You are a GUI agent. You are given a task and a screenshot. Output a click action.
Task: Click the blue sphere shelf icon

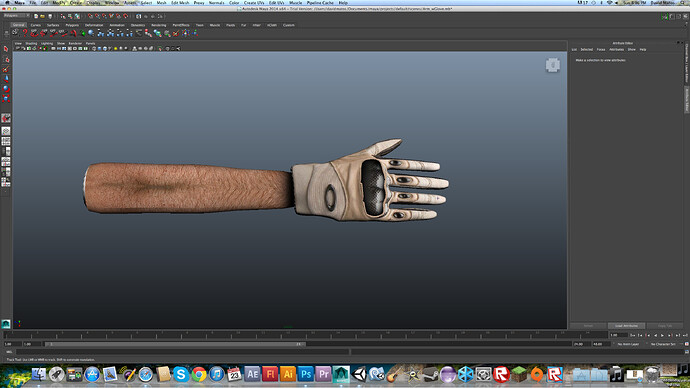click(91, 33)
